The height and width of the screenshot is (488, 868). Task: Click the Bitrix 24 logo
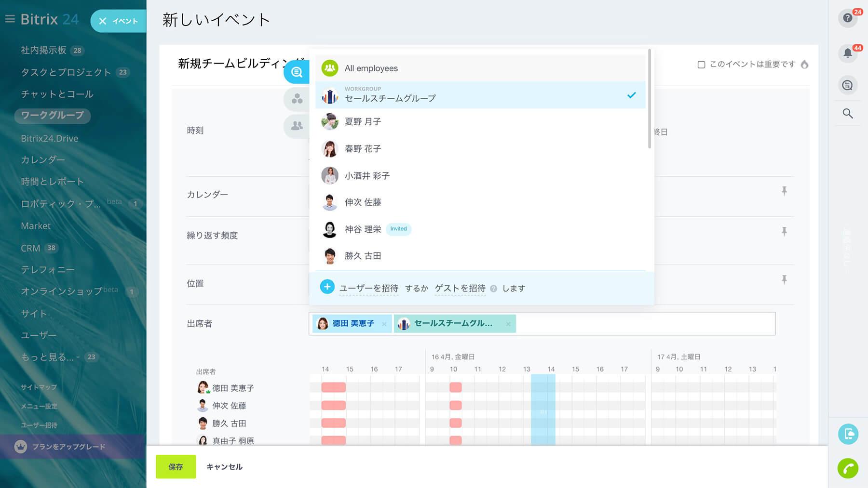click(49, 19)
